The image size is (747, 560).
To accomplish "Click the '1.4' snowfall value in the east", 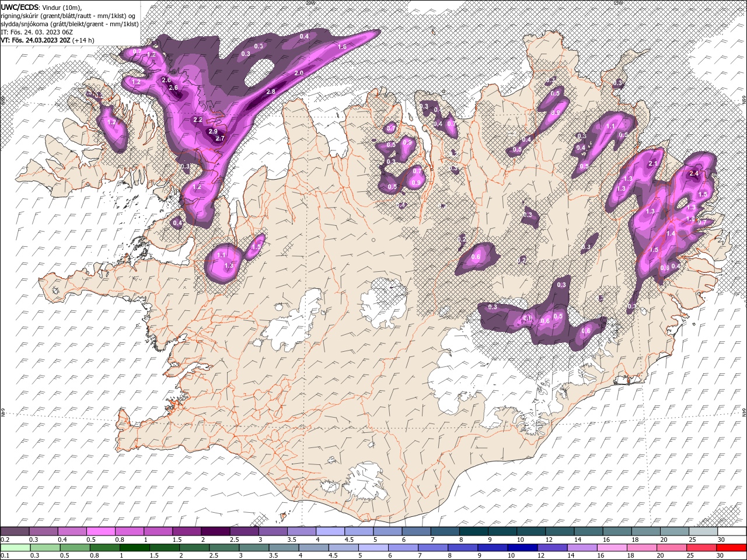I will tap(671, 233).
